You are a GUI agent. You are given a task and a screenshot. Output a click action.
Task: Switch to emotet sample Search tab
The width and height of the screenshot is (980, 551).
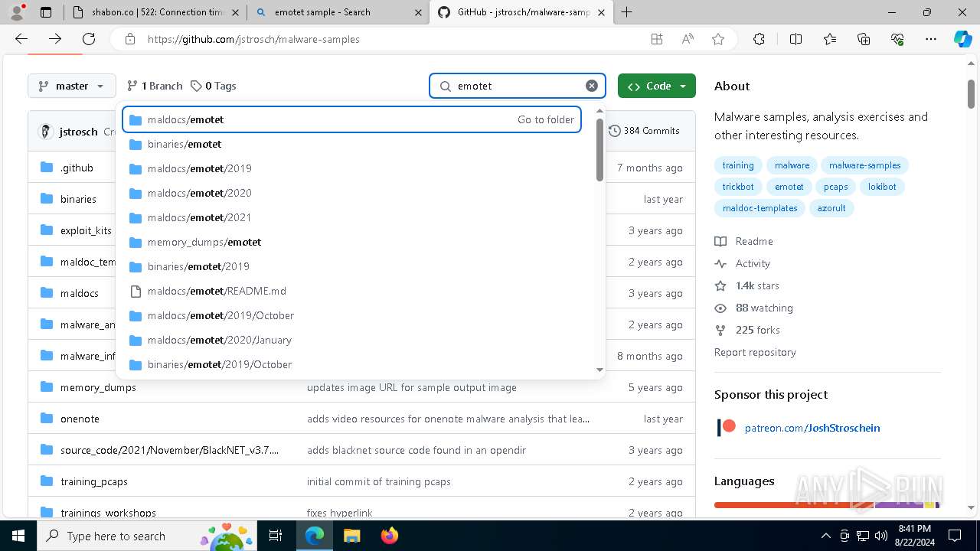[338, 12]
